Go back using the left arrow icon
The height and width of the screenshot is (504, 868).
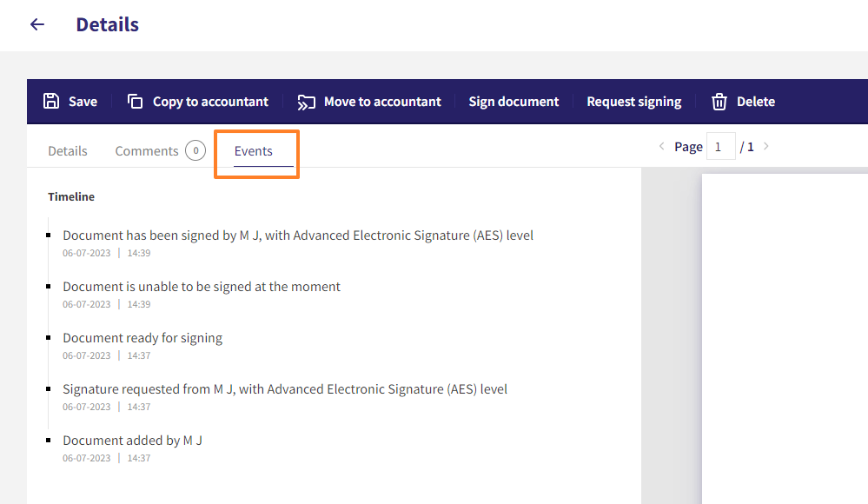37,24
